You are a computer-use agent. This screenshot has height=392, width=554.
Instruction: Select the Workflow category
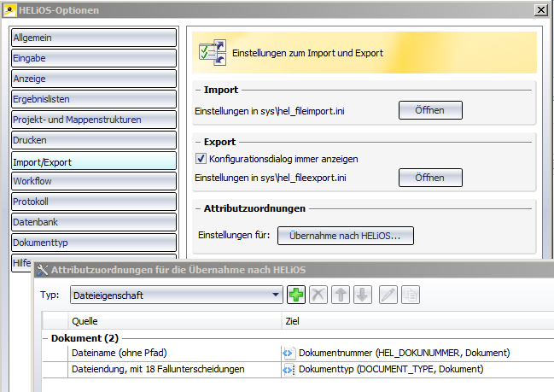pyautogui.click(x=94, y=181)
